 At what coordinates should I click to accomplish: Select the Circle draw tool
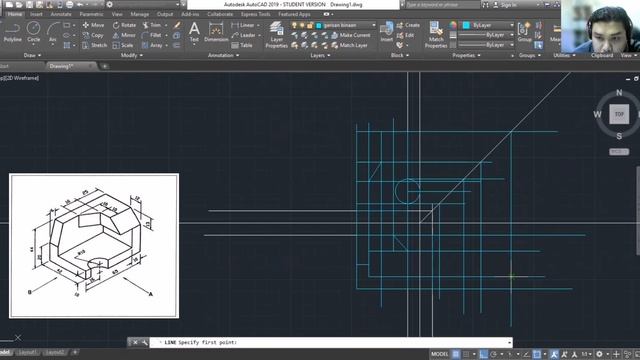(33, 32)
